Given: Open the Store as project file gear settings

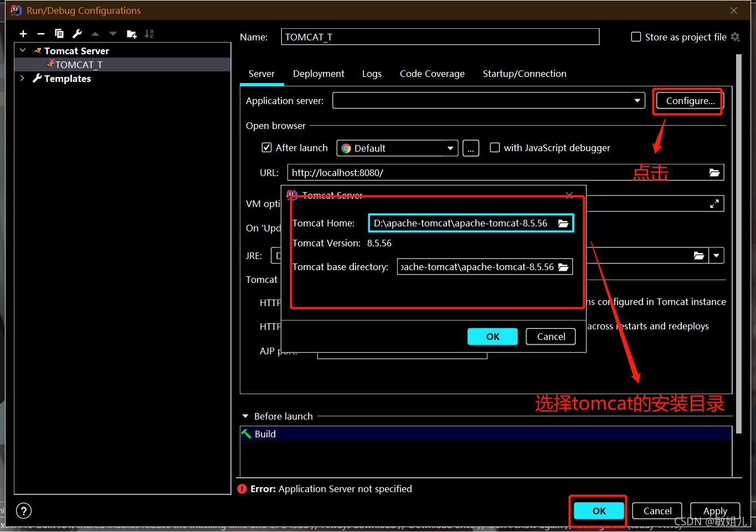Looking at the screenshot, I should 736,37.
